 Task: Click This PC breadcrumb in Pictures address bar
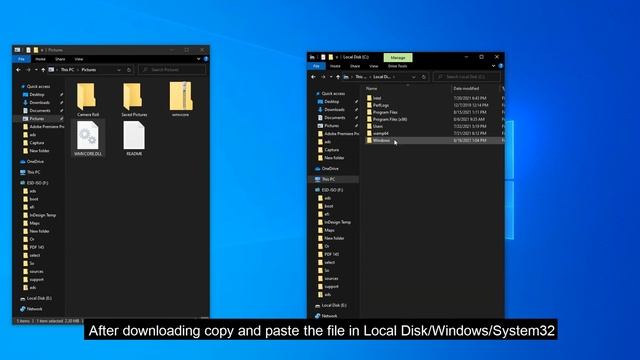[67, 70]
